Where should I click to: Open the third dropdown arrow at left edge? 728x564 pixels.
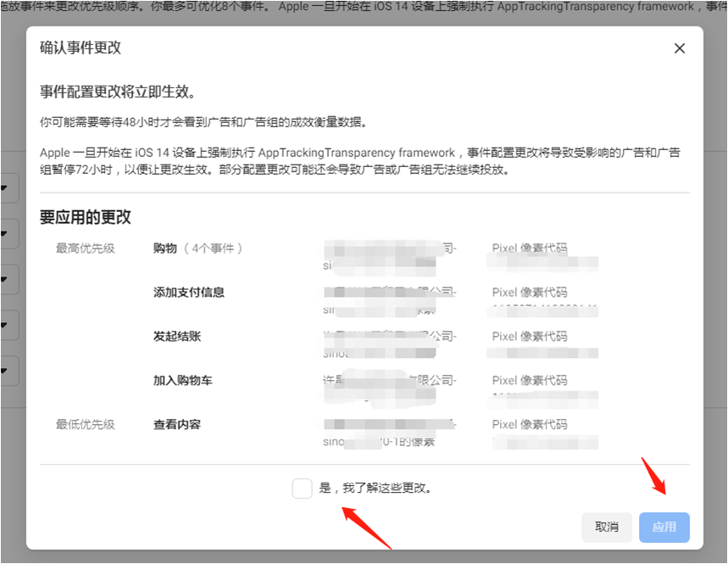click(x=5, y=279)
